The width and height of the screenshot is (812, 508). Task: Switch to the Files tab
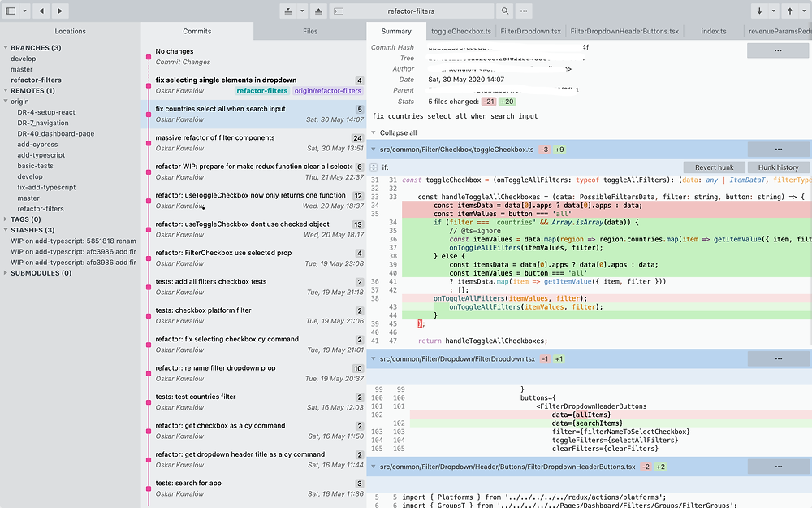[x=310, y=31]
